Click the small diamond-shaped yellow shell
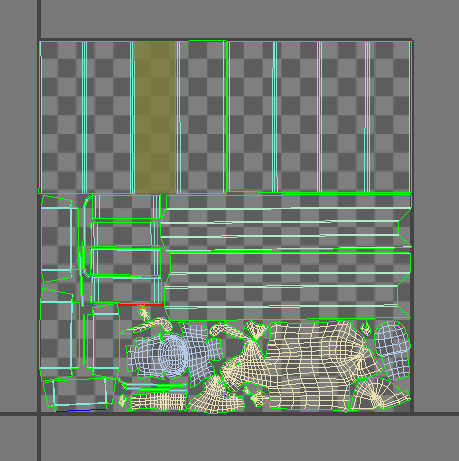This screenshot has height=461, width=459. coord(259,398)
